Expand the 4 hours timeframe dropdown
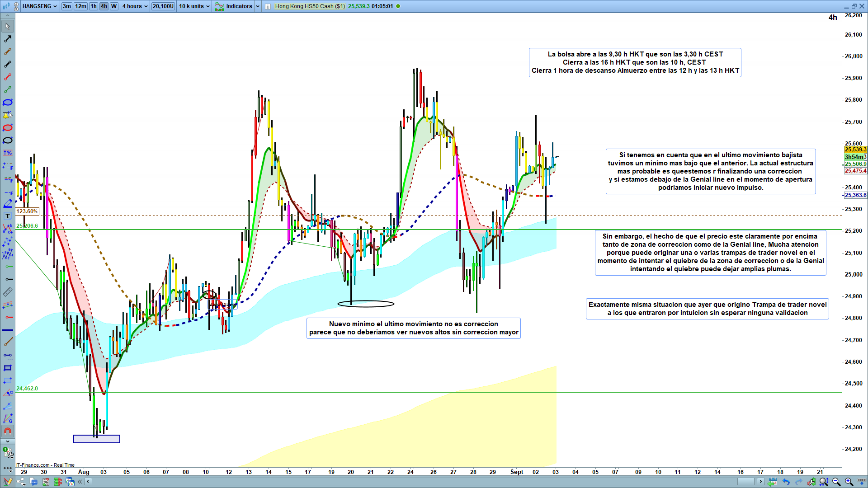Viewport: 868px width, 488px height. [135, 6]
